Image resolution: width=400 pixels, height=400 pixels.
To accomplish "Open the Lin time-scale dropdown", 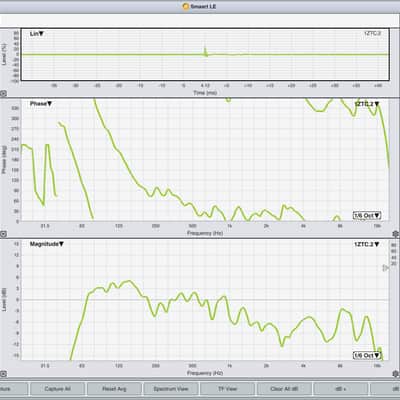I will point(37,34).
